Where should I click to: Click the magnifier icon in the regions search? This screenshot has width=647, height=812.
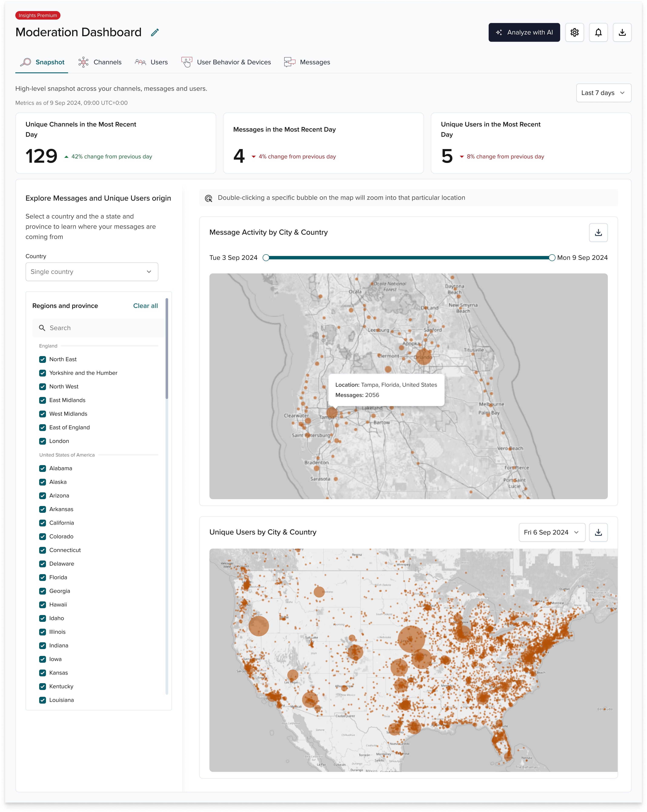pyautogui.click(x=42, y=328)
